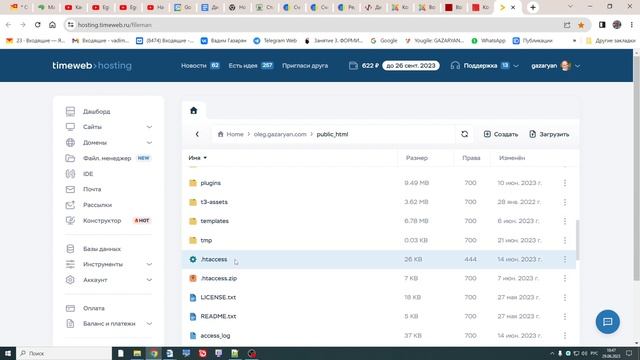
Task: Click the Windows Start button
Action: [x=8, y=353]
